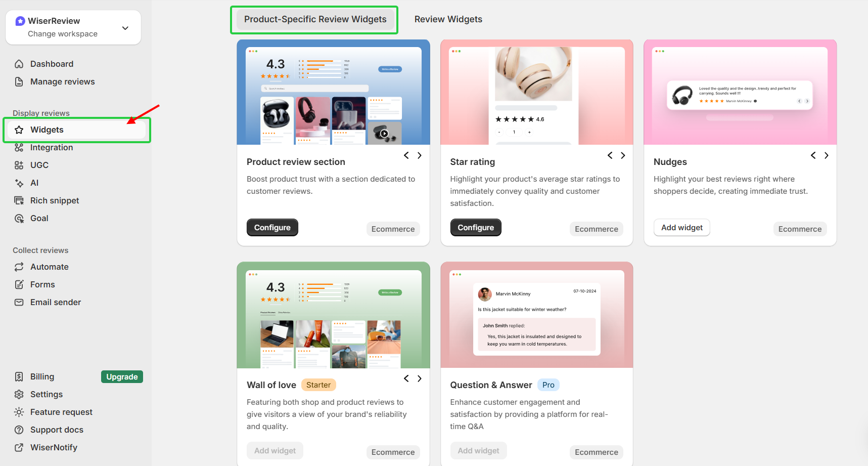Click the Email sender envelope icon
Viewport: 868px width, 466px height.
point(19,302)
